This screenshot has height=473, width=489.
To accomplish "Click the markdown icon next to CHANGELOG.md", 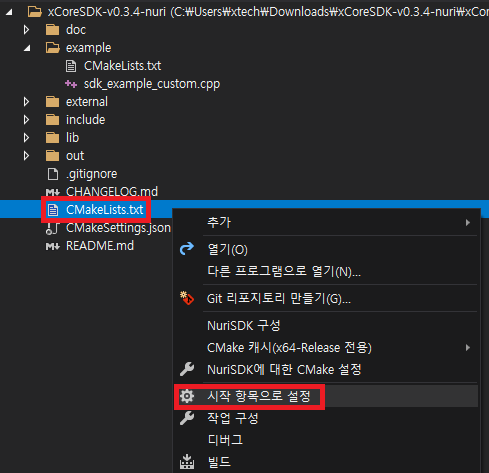I will (x=53, y=192).
